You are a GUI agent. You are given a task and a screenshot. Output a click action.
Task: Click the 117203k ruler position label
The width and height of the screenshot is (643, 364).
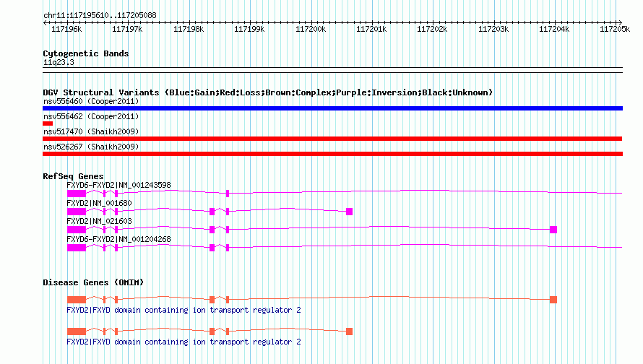click(x=493, y=29)
